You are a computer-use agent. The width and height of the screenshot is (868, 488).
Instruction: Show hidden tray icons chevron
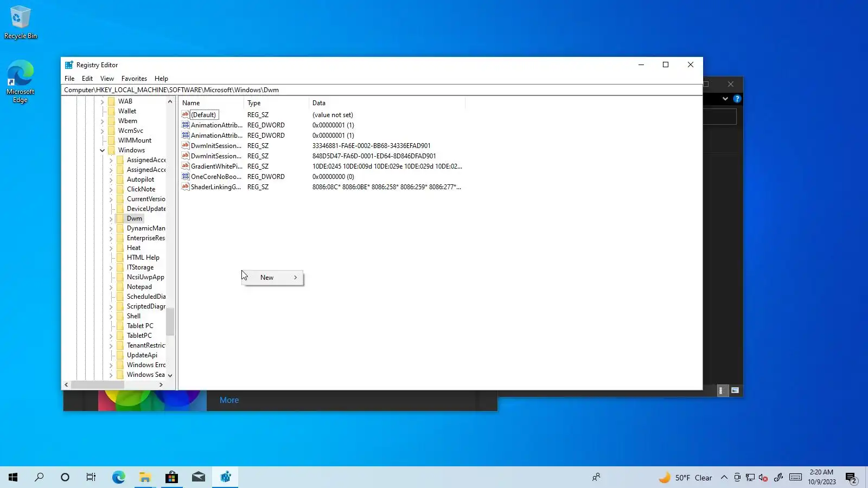[x=724, y=478]
